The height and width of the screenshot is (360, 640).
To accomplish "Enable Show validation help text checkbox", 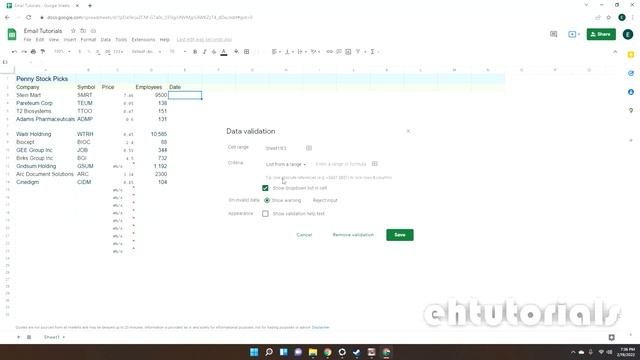I will [x=265, y=213].
